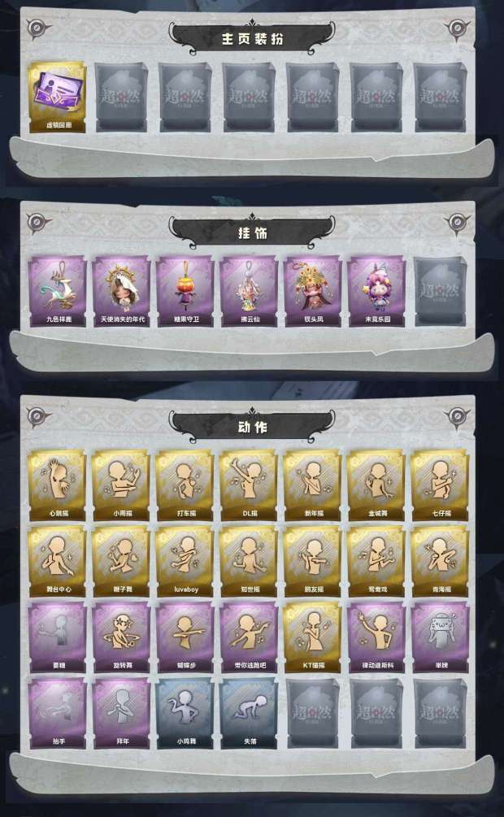Pick the 心跳摇 action card

point(58,485)
